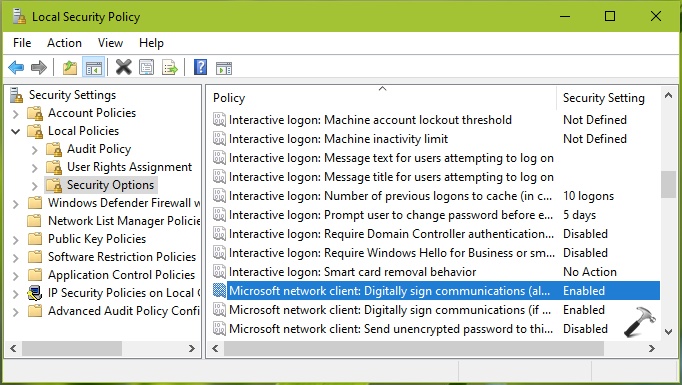The image size is (682, 385).
Task: Click the Software Restriction Policies folder icon
Action: point(35,257)
